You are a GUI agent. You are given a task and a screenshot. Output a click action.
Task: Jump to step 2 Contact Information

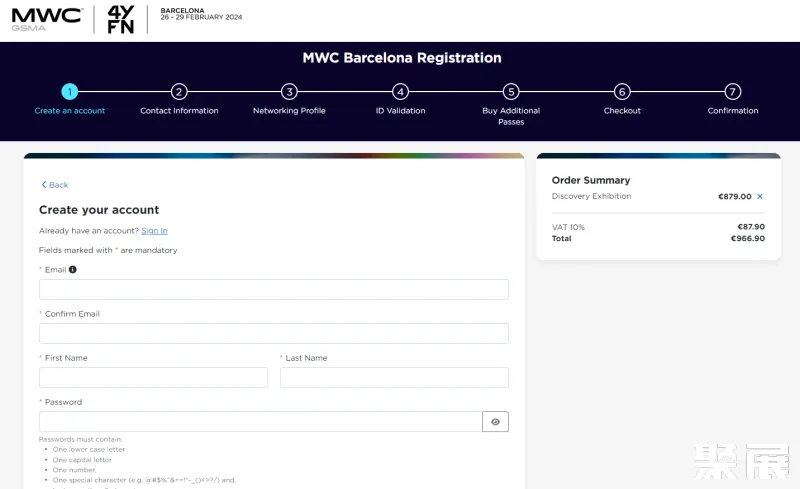(x=179, y=91)
